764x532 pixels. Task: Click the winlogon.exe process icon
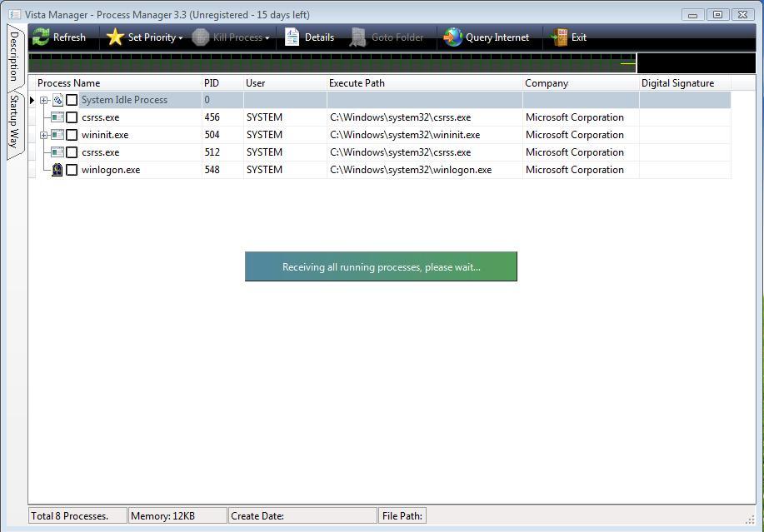(x=57, y=169)
